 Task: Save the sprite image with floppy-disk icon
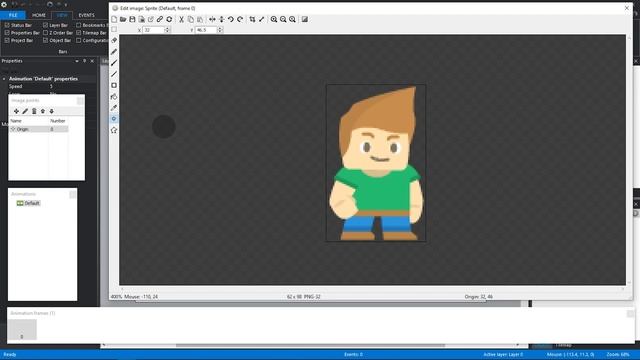132,19
